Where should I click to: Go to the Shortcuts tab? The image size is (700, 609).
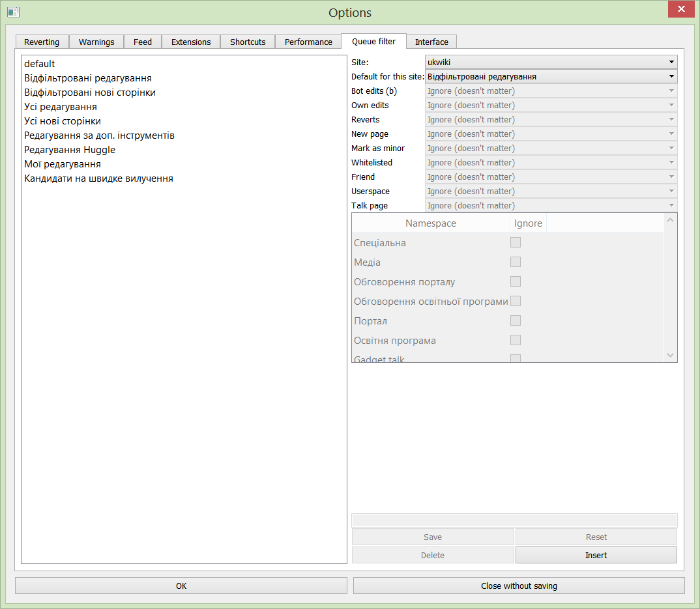[x=248, y=42]
